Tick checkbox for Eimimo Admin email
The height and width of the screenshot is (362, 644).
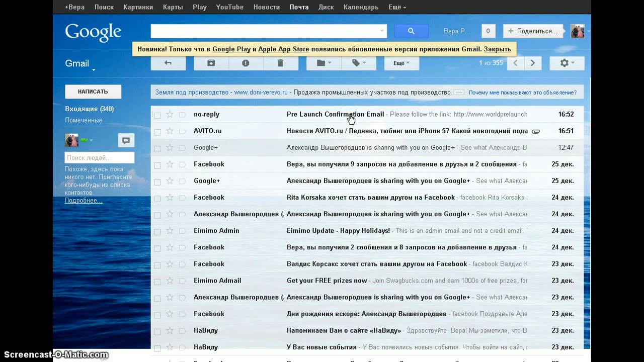point(157,231)
